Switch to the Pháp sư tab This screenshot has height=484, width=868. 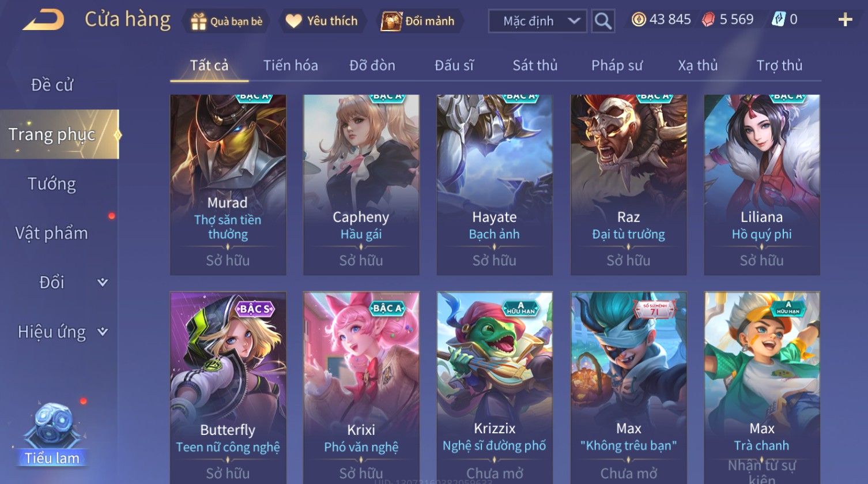point(617,65)
